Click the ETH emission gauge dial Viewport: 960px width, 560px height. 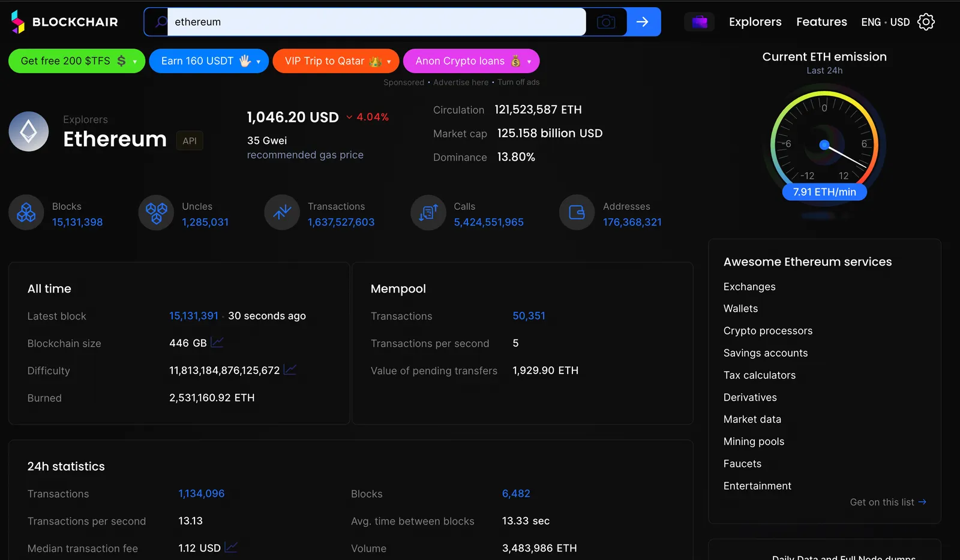824,144
